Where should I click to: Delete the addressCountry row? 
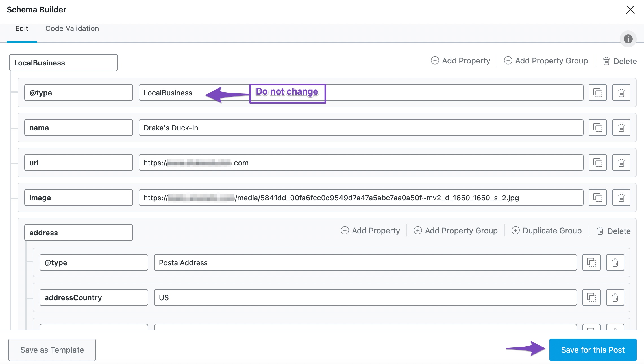point(615,297)
